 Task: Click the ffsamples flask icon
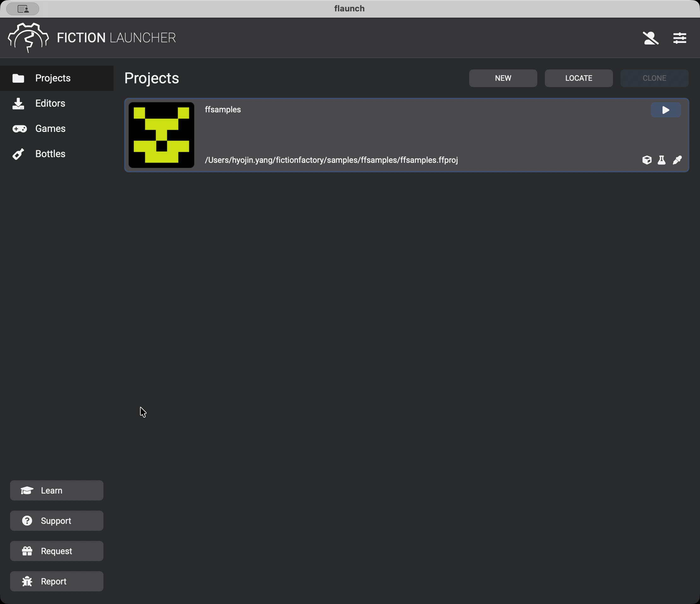click(x=662, y=160)
